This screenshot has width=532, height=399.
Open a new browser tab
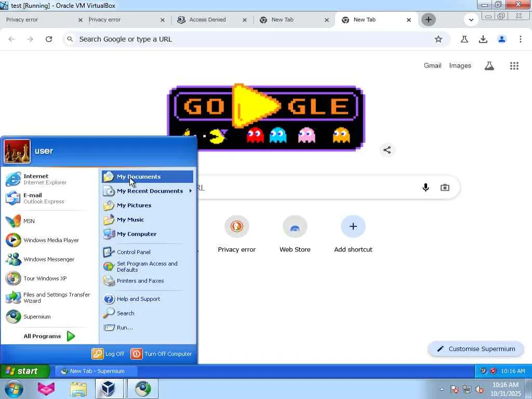[429, 20]
